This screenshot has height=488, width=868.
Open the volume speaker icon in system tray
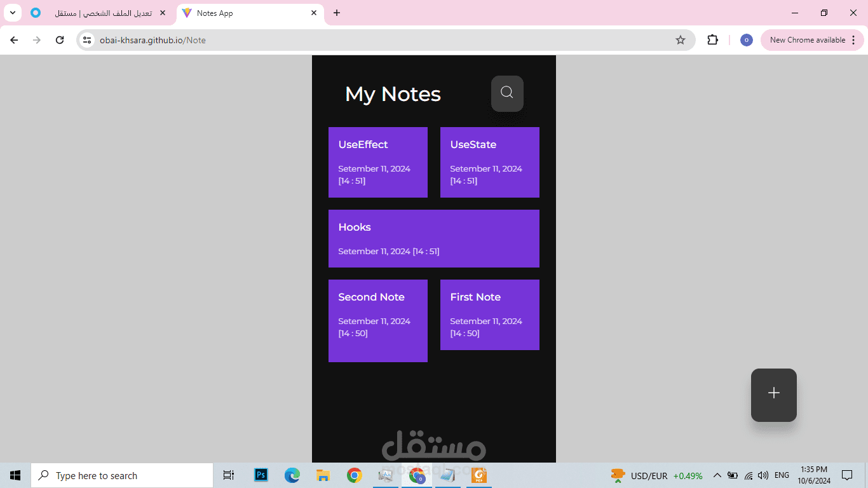(763, 475)
